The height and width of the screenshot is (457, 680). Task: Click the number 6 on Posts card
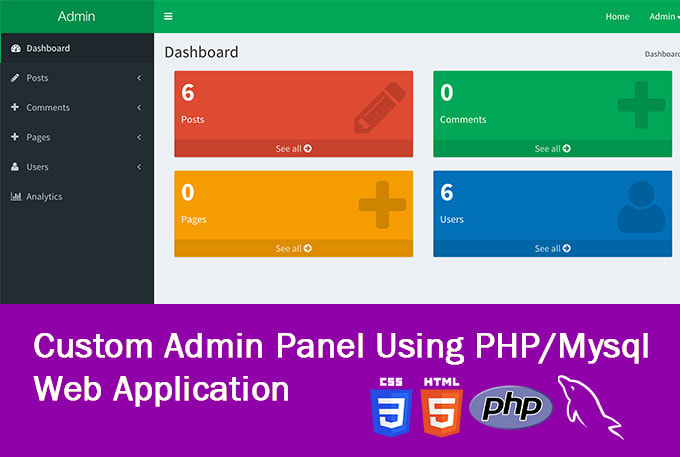point(188,92)
